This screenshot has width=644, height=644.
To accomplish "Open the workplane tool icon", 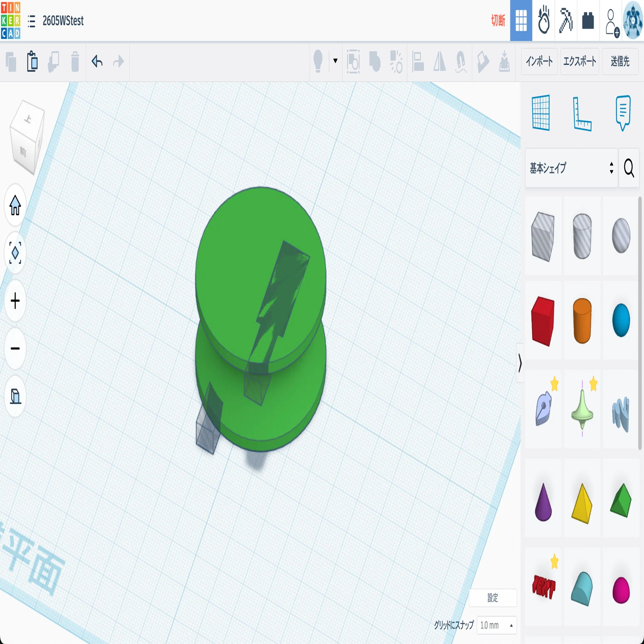I will (541, 113).
